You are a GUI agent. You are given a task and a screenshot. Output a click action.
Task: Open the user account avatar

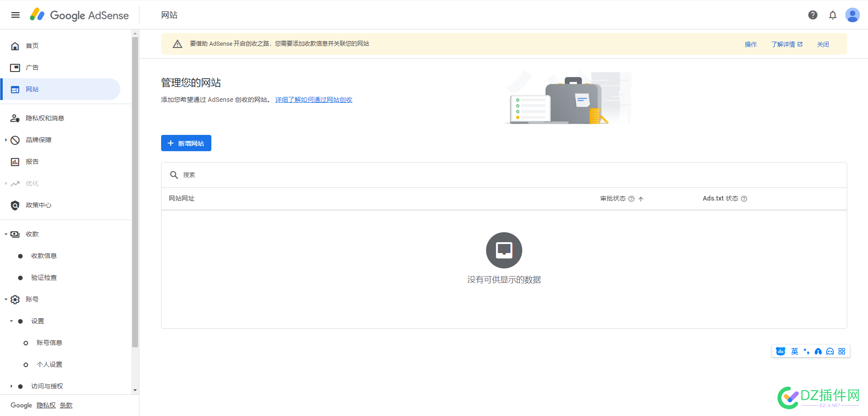853,15
